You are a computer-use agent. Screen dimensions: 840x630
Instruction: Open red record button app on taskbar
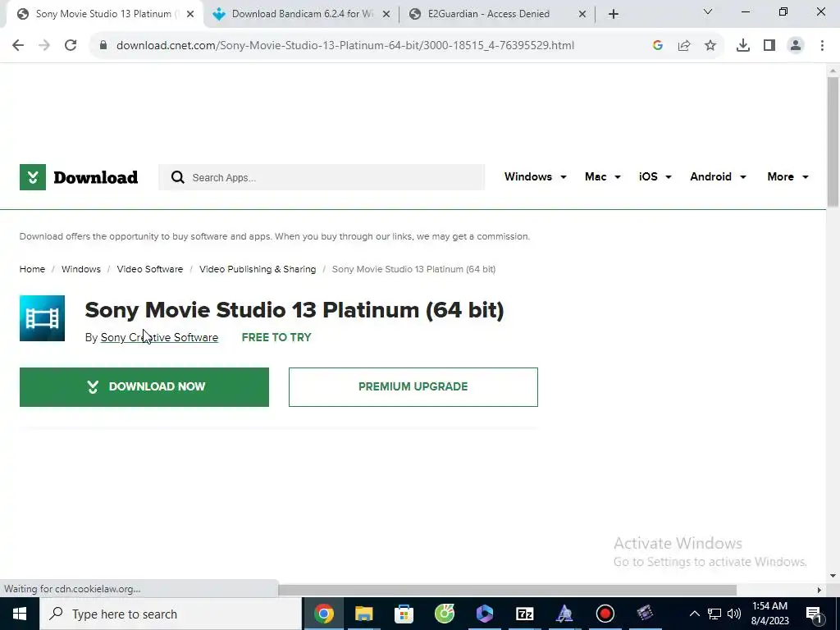605,614
